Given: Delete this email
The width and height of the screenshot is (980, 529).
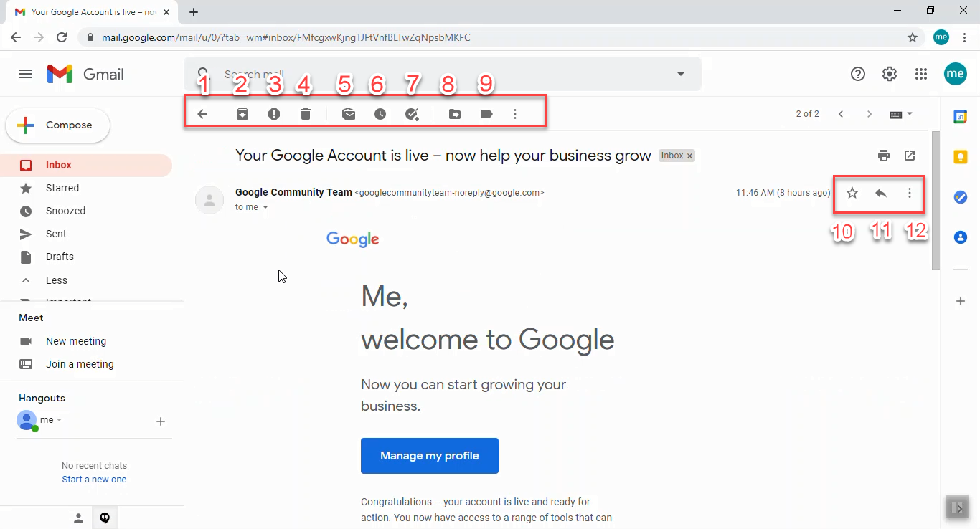Looking at the screenshot, I should [305, 113].
